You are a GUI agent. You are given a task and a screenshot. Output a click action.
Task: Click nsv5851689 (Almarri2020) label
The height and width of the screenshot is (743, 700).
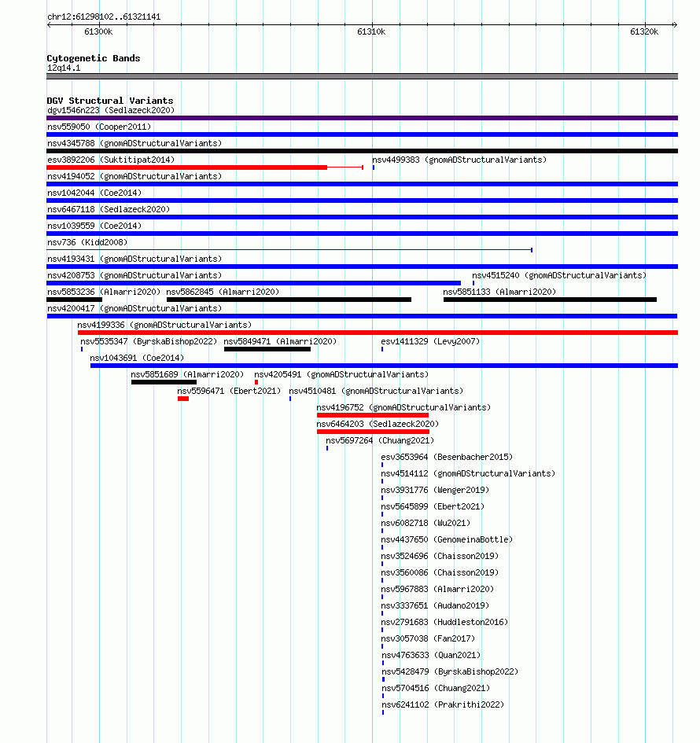click(x=187, y=375)
